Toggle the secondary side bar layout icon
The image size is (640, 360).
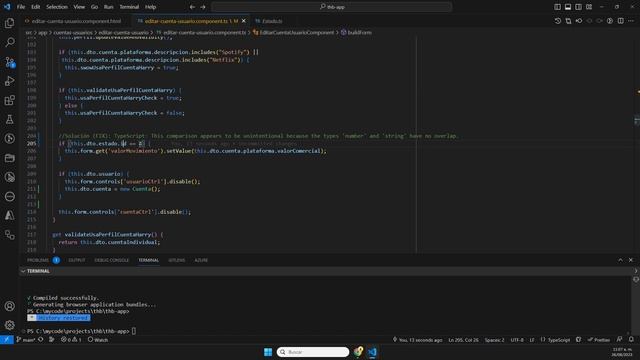pyautogui.click(x=578, y=7)
